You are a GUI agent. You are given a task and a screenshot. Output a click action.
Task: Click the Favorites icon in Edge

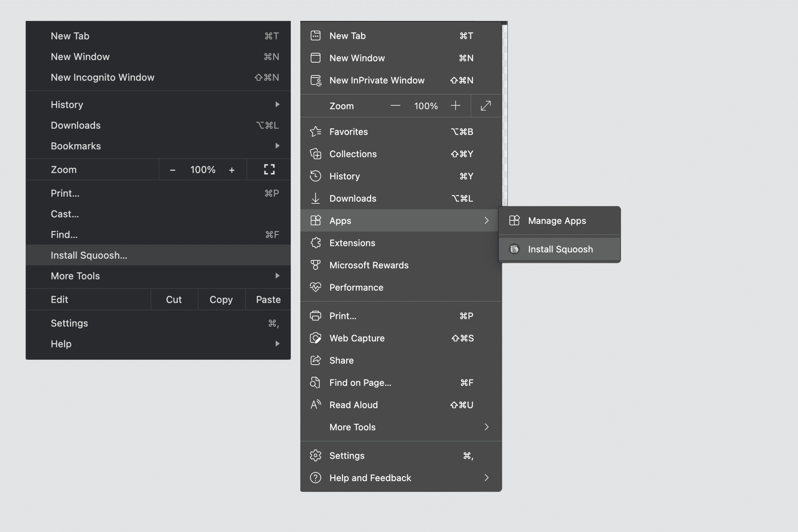click(x=315, y=131)
